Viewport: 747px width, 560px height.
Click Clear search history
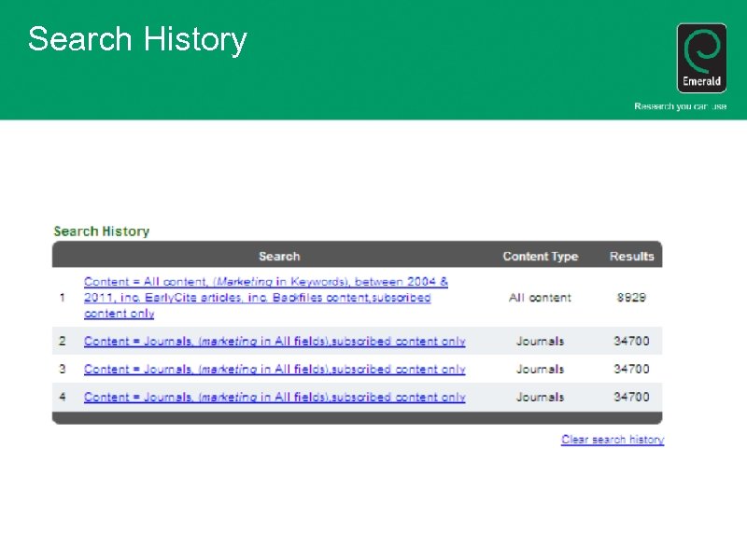[x=612, y=440]
